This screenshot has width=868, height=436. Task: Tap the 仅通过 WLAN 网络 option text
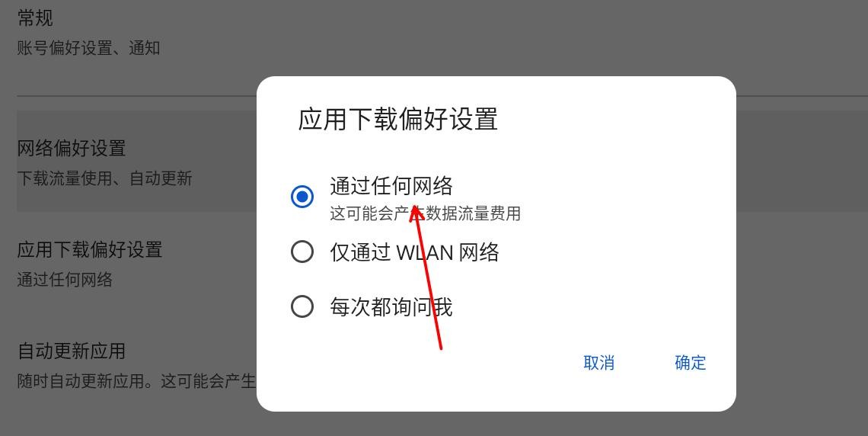coord(415,252)
